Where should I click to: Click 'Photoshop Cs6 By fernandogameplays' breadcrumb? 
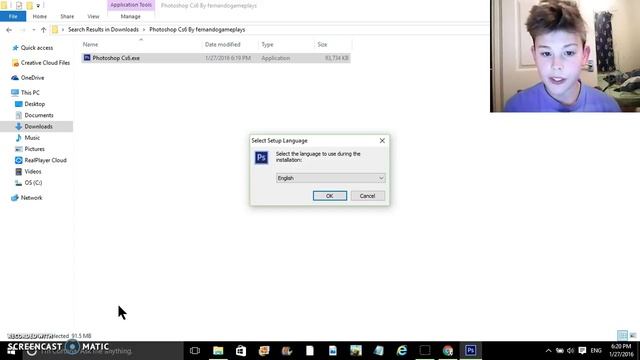pos(197,30)
